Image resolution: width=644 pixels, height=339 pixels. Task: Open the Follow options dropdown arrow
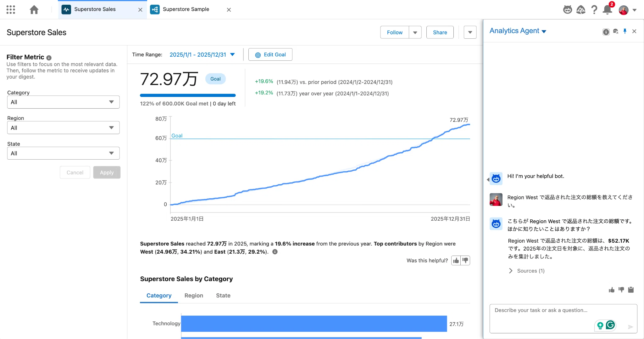pyautogui.click(x=415, y=32)
